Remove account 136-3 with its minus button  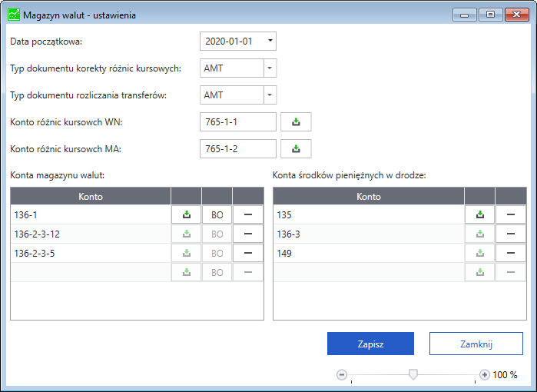point(510,234)
